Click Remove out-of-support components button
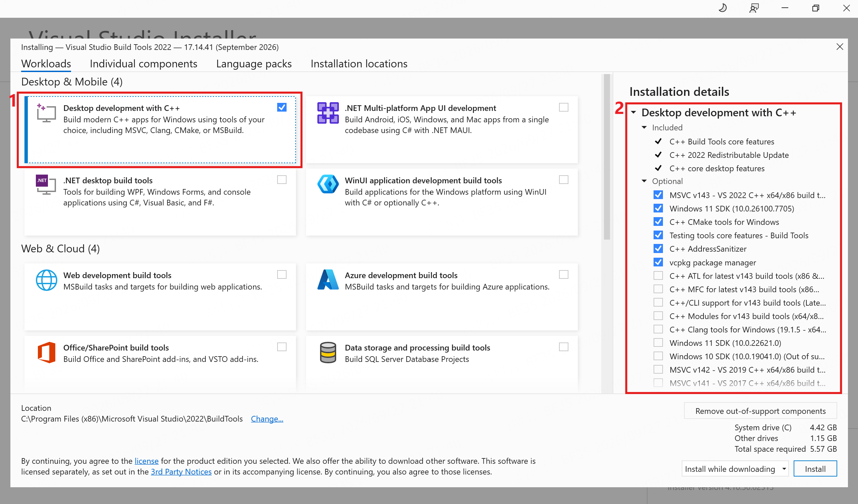This screenshot has width=858, height=504. click(x=760, y=411)
